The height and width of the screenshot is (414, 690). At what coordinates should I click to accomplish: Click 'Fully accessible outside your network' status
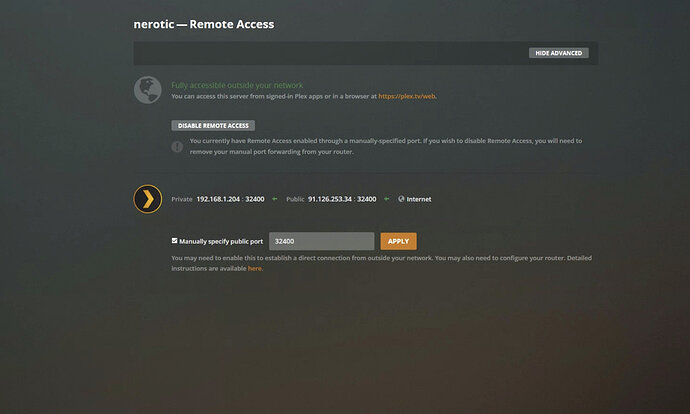click(x=237, y=85)
